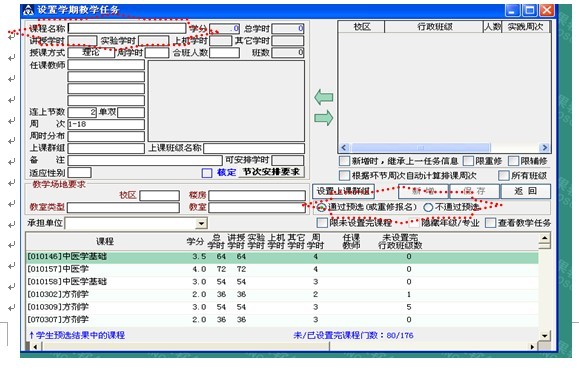579x368 pixels.
Task: Click the course list scroll-up arrow
Action: point(544,238)
